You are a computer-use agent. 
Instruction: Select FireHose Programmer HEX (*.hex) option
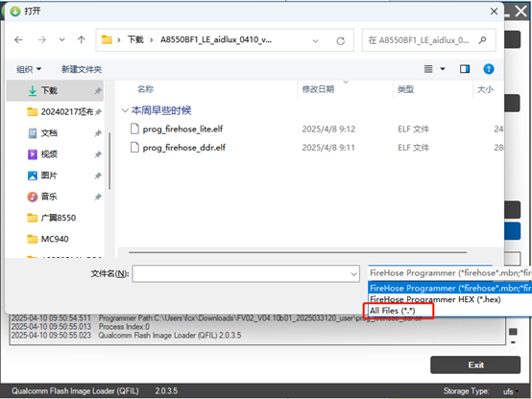pyautogui.click(x=435, y=299)
